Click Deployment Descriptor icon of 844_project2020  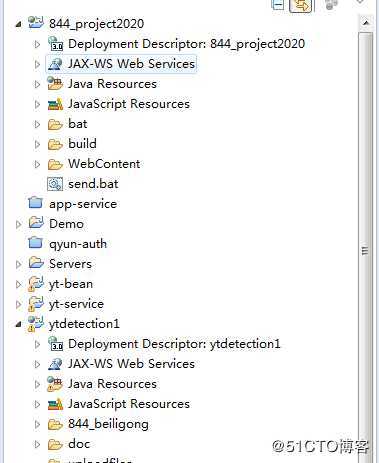[55, 44]
